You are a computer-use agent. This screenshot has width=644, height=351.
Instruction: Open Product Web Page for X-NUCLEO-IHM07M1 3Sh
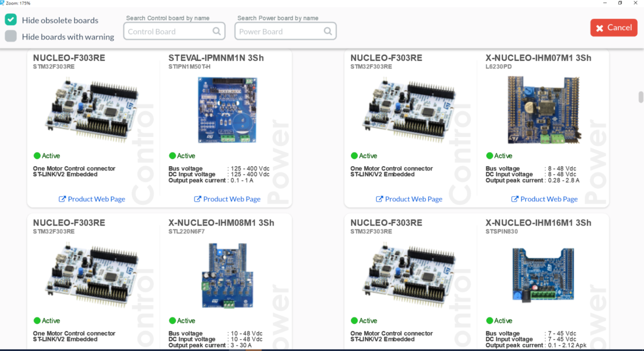(544, 199)
